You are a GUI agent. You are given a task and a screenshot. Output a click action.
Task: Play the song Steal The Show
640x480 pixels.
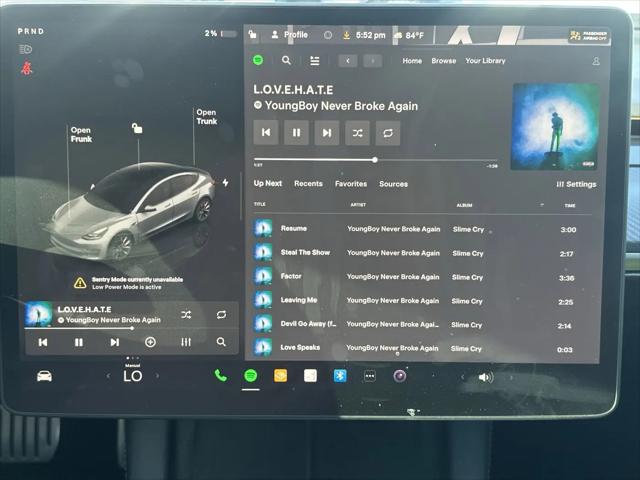point(422,253)
